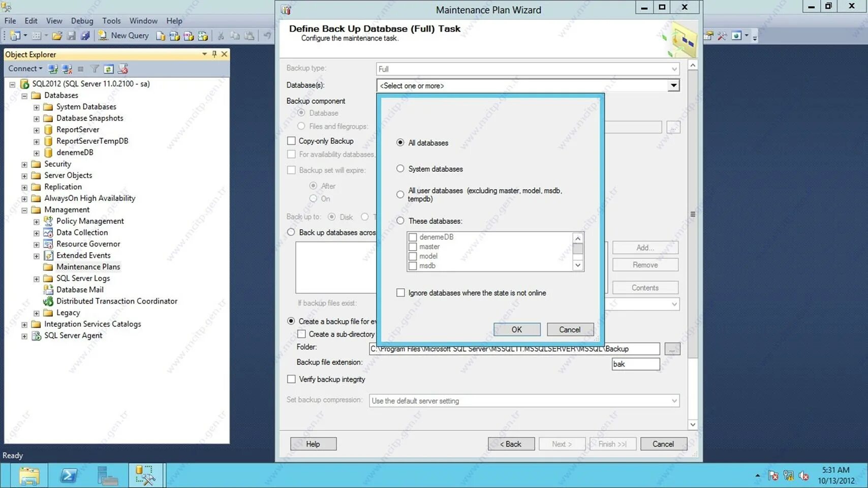Screen dimensions: 868x488
Task: Check the msdb database checkbox
Action: [x=413, y=266]
